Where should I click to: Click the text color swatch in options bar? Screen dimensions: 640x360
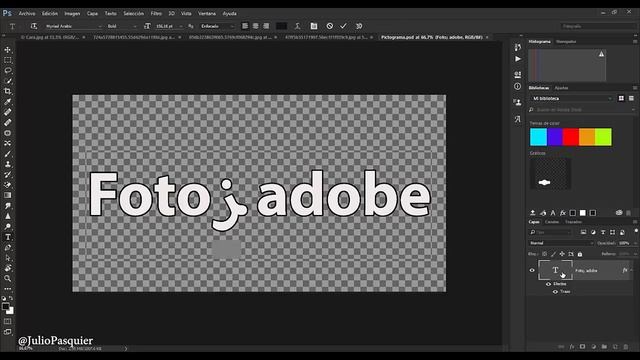(281, 26)
